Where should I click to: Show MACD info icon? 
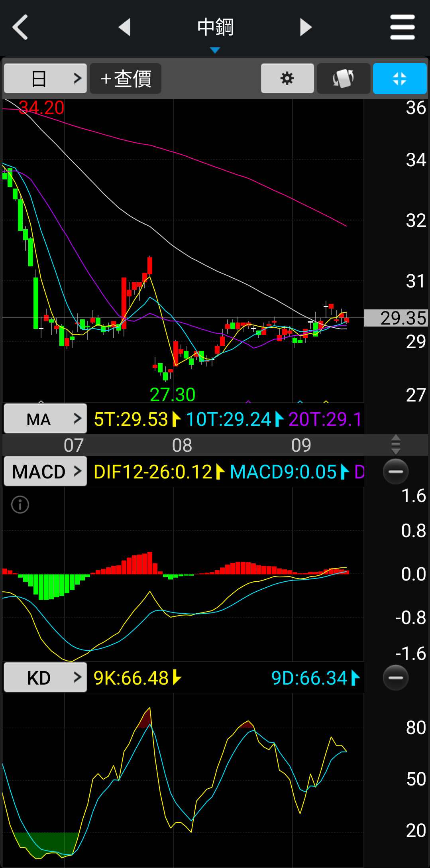(20, 505)
